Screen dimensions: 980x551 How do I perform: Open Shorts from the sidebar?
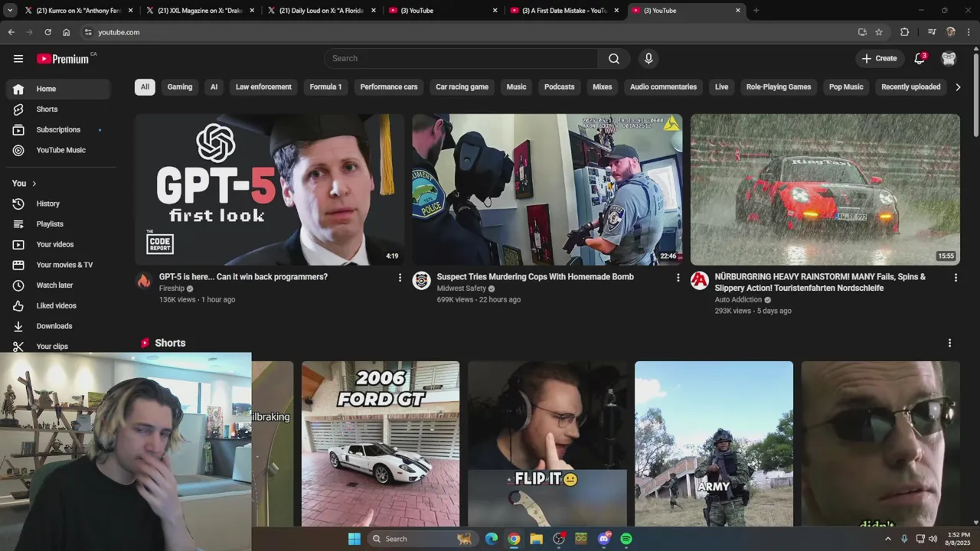(x=58, y=109)
